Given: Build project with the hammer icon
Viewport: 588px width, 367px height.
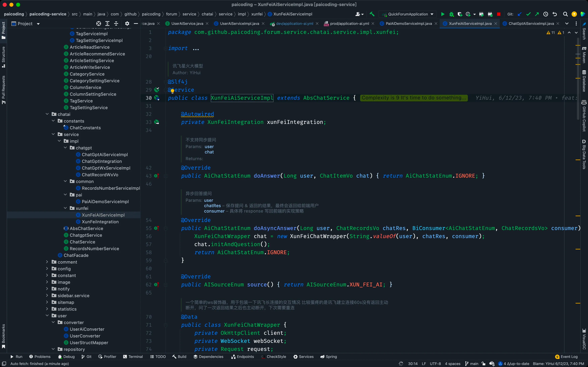Looking at the screenshot, I should [x=372, y=14].
